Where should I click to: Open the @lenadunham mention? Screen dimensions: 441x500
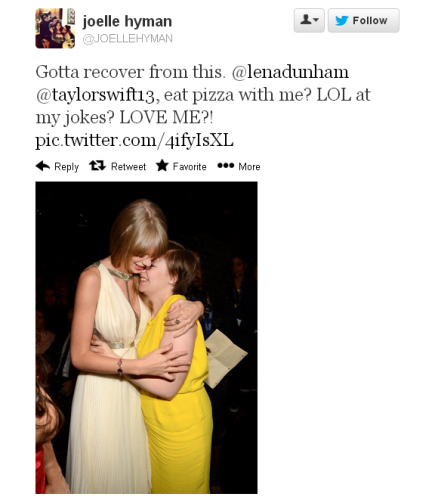pyautogui.click(x=290, y=72)
